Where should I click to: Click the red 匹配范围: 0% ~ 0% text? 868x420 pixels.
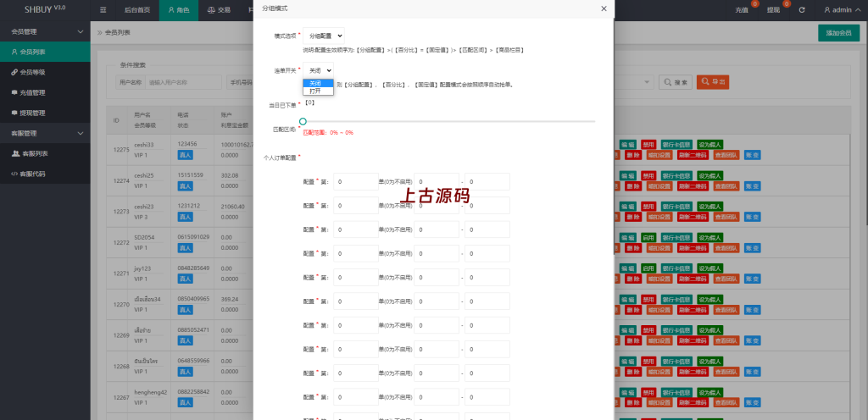(328, 133)
